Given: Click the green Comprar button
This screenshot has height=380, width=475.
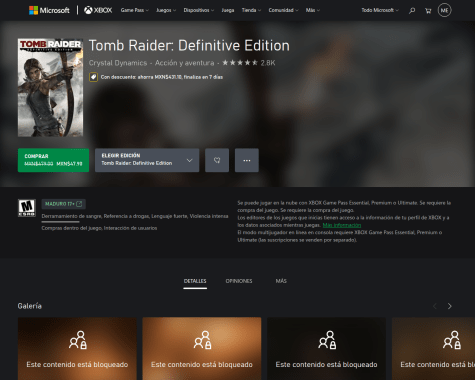Looking at the screenshot, I should point(53,160).
